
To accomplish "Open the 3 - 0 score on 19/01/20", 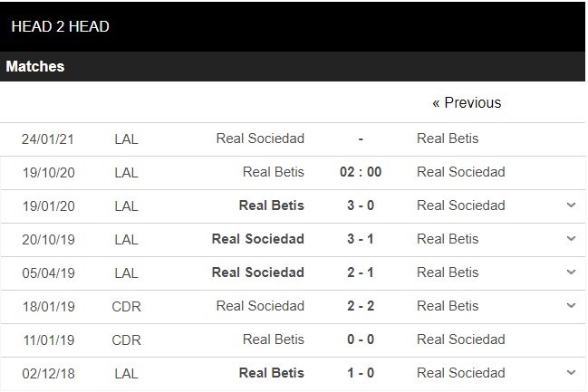I will click(x=361, y=206).
